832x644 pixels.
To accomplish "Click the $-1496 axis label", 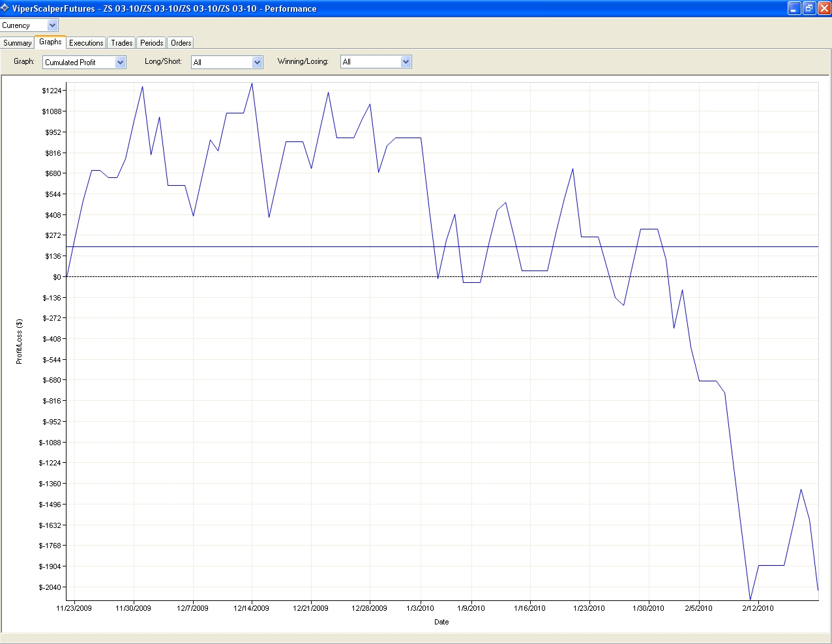I will 50,505.
